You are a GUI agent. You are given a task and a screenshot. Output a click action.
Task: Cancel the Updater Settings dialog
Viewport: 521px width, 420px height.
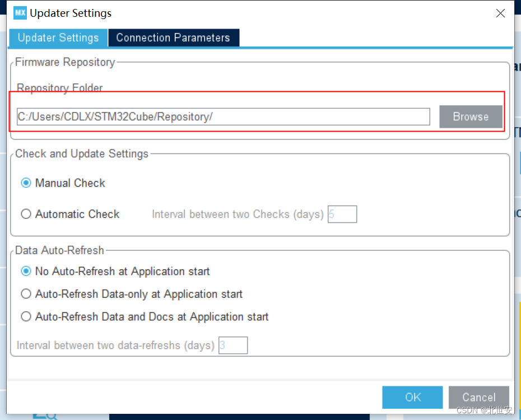pyautogui.click(x=479, y=397)
